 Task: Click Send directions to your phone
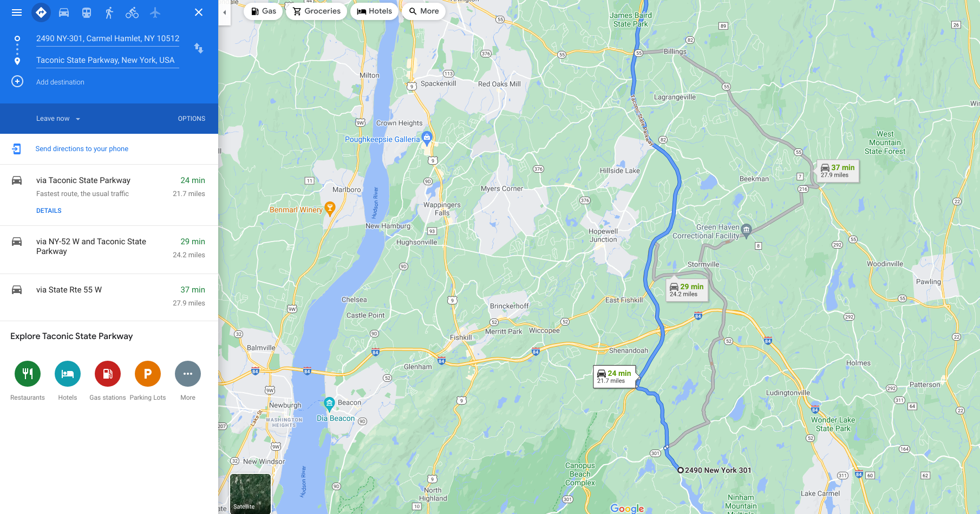click(x=82, y=149)
